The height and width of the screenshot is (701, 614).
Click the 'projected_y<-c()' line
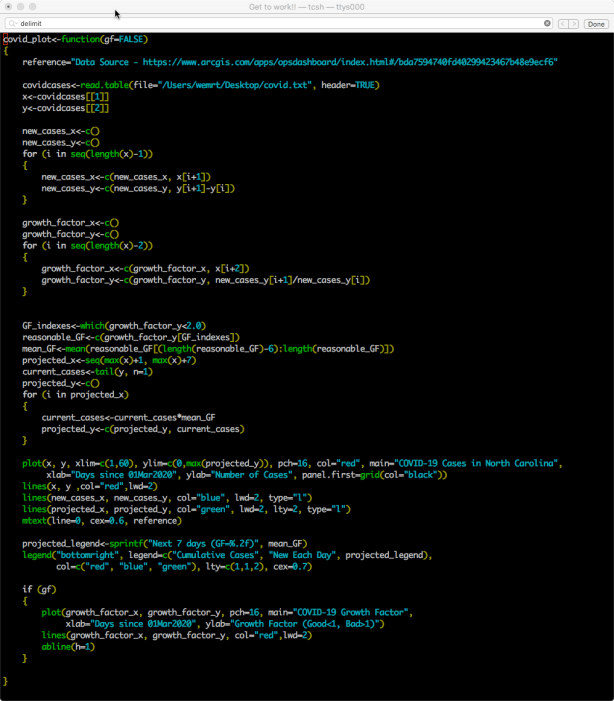point(61,383)
